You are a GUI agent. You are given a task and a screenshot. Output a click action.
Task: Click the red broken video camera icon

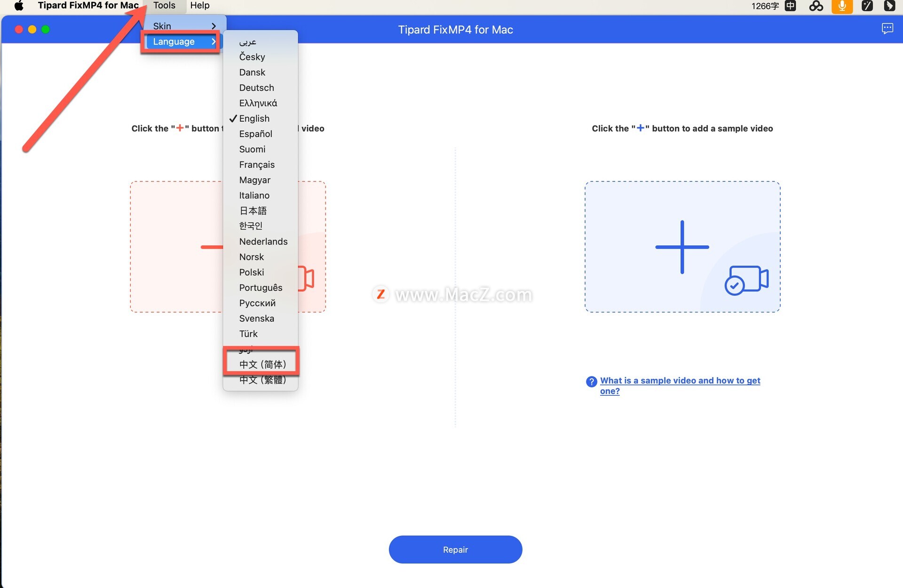click(306, 278)
